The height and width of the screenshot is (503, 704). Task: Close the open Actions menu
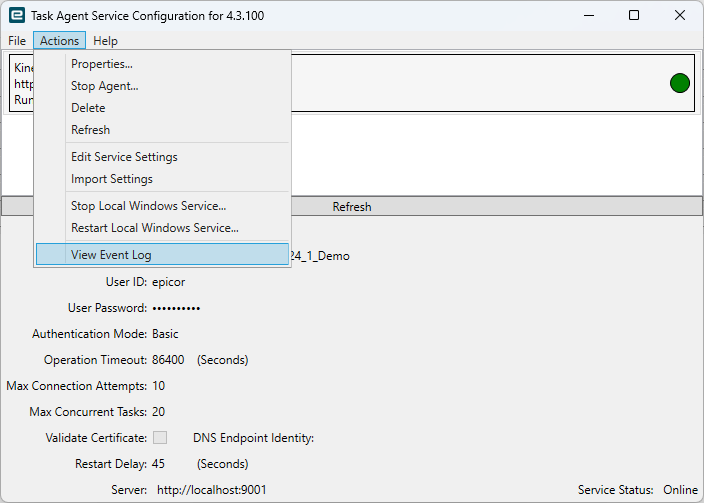(60, 41)
